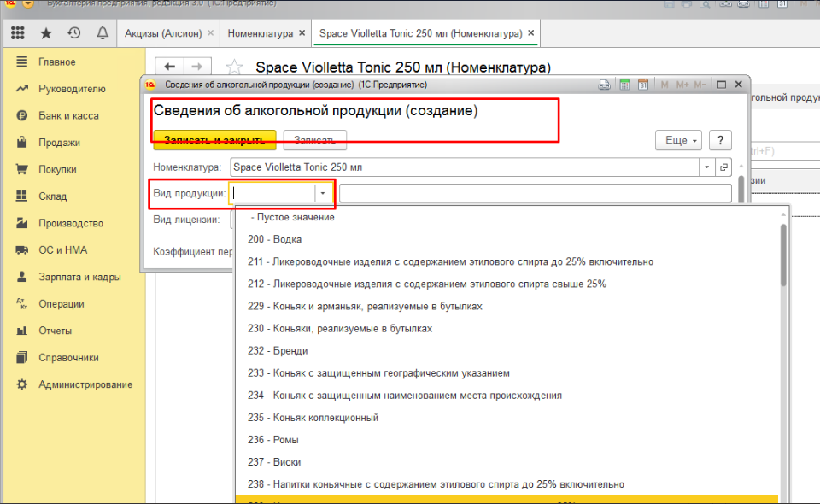Open the Администрирование section
The height and width of the screenshot is (504, 820).
[x=85, y=384]
